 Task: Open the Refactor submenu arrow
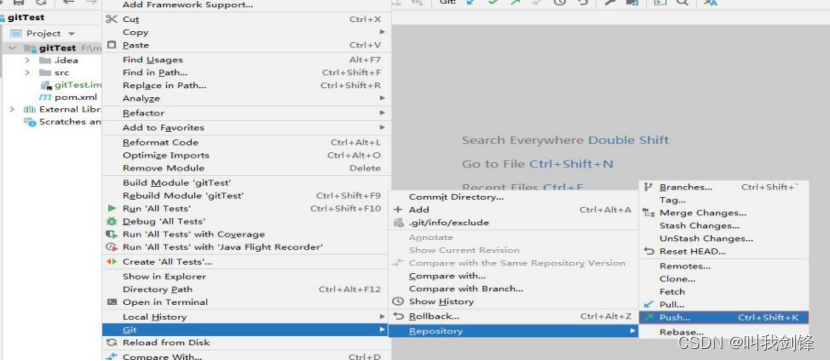click(x=382, y=113)
